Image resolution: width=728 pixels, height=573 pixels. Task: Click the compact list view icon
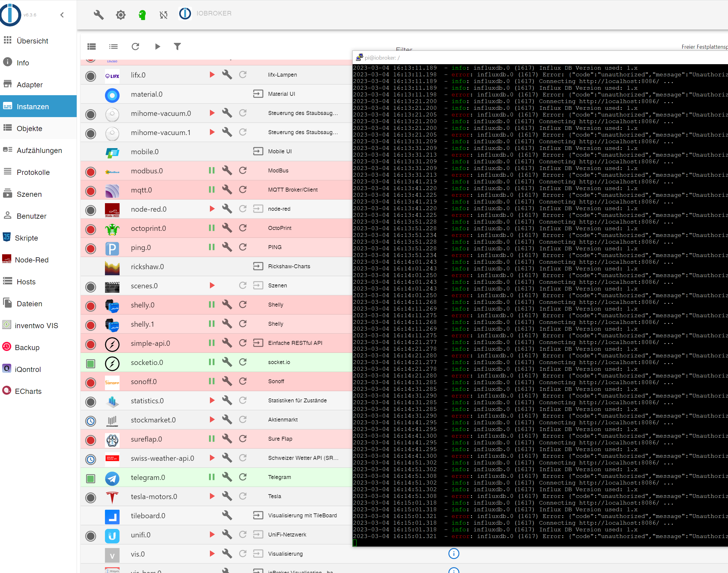click(x=113, y=46)
